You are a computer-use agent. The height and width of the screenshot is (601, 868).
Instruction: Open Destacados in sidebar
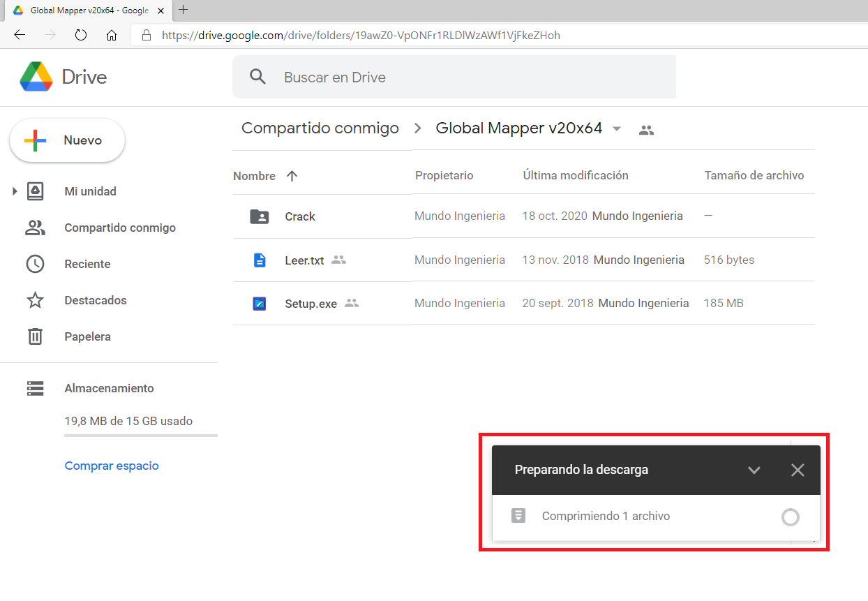pyautogui.click(x=96, y=300)
